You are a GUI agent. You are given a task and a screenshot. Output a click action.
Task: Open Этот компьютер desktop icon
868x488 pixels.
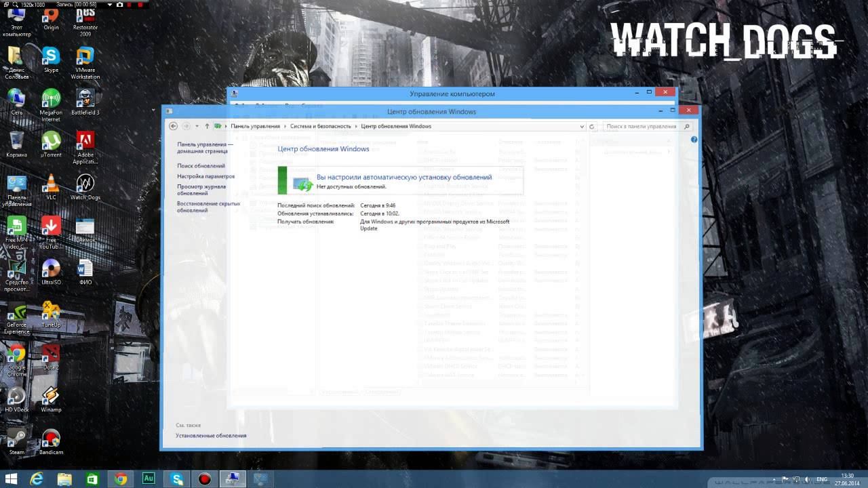coord(16,22)
